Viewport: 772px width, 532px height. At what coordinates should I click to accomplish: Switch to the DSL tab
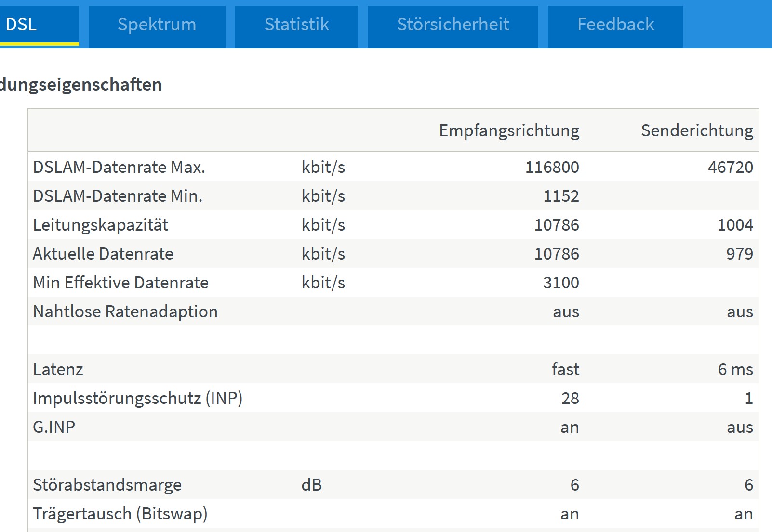(x=39, y=26)
